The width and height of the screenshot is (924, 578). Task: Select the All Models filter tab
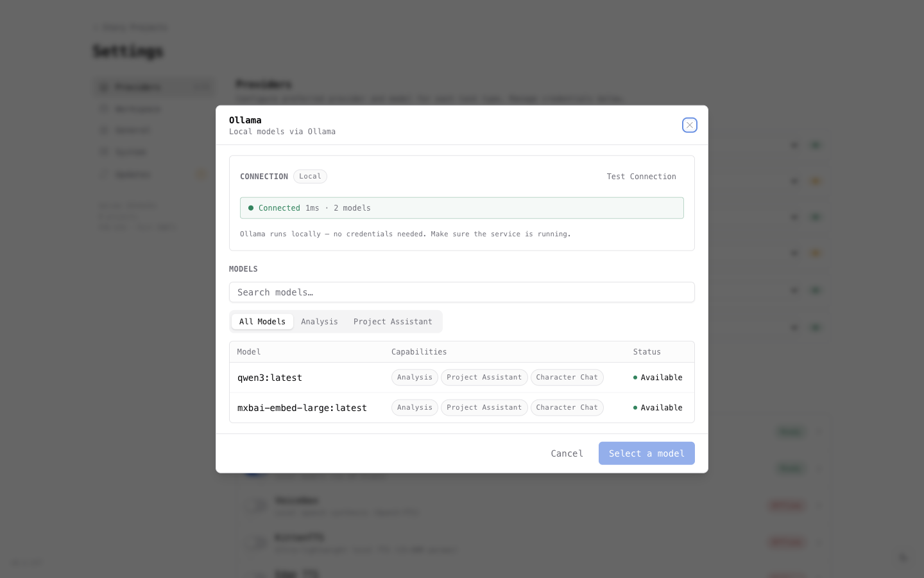tap(262, 322)
